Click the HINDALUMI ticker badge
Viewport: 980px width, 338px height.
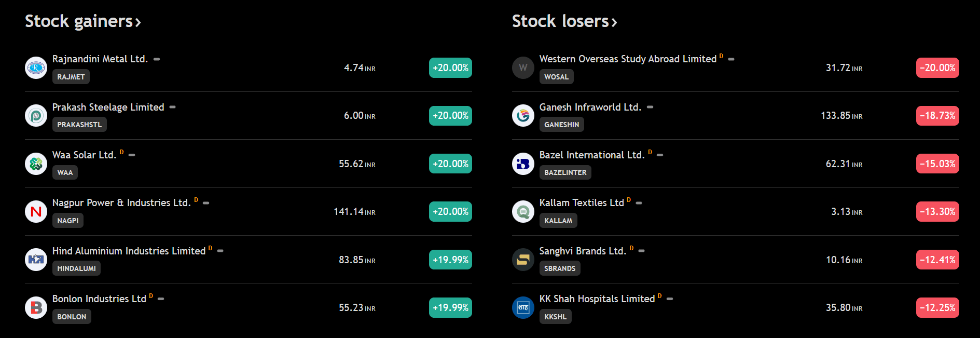point(76,268)
